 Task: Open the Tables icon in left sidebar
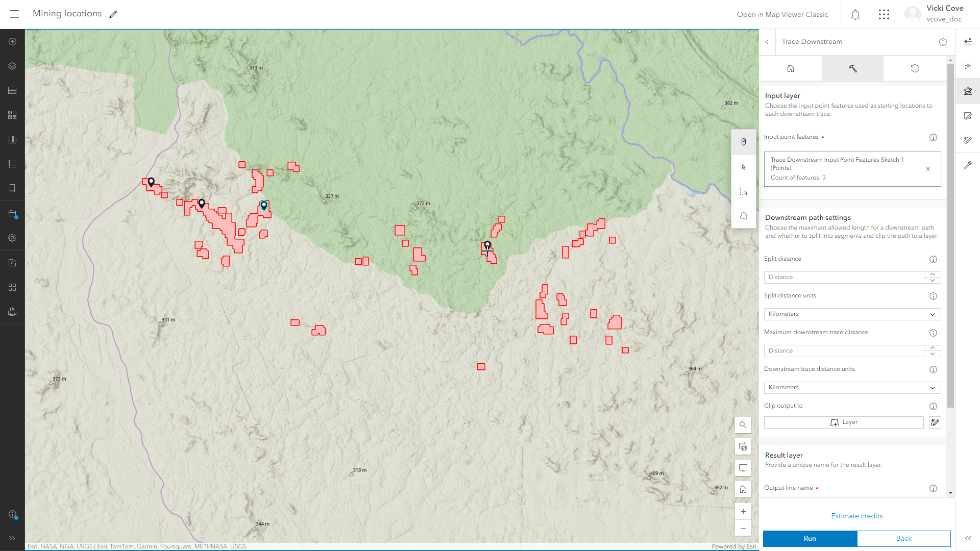point(12,91)
